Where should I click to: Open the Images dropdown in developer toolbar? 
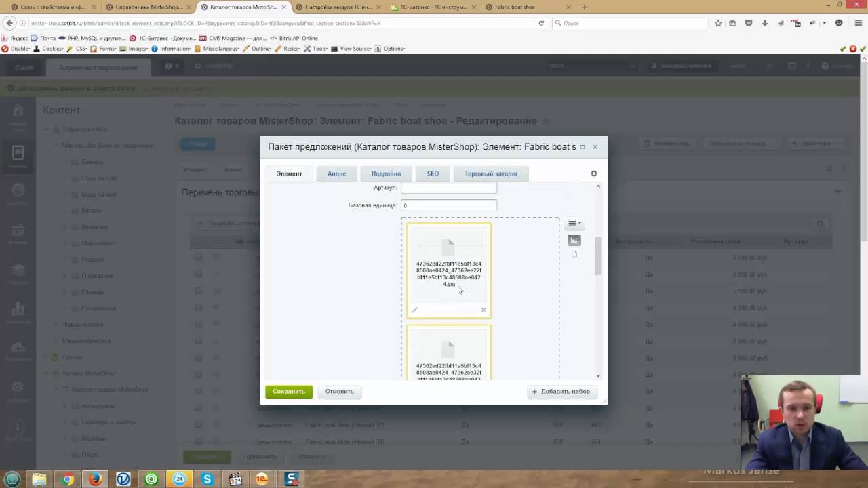click(x=134, y=49)
